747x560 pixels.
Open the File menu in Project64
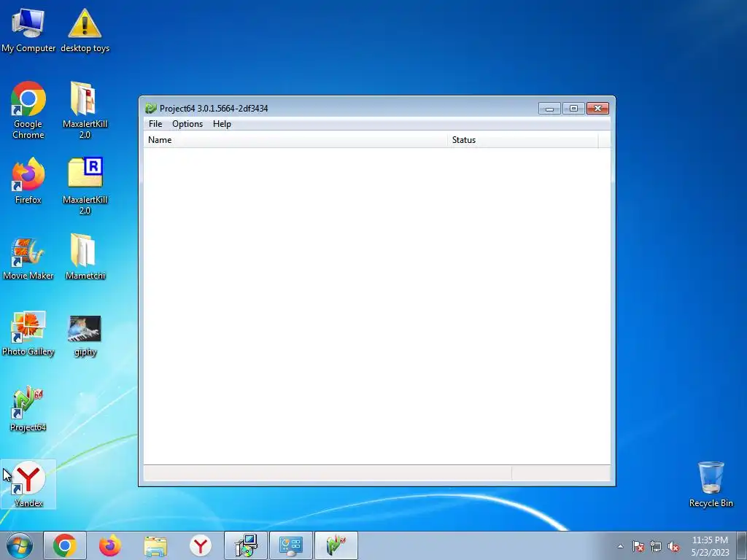click(x=155, y=124)
